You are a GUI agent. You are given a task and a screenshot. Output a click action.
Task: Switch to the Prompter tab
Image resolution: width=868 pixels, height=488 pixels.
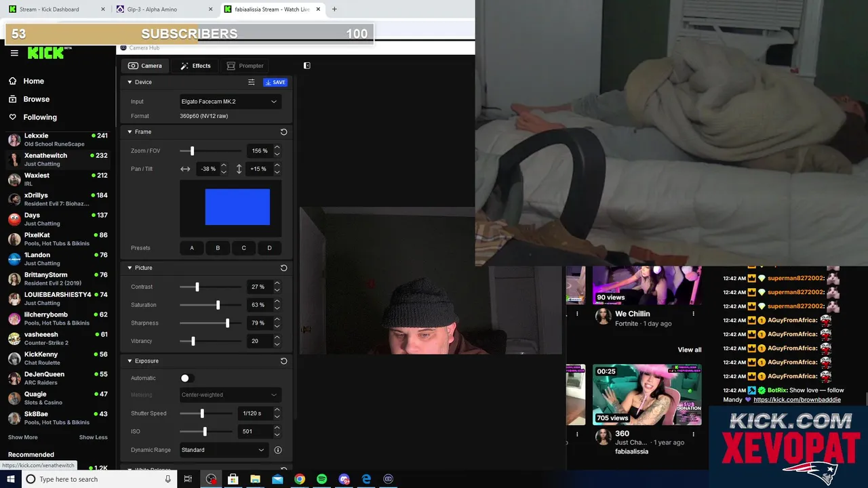245,66
